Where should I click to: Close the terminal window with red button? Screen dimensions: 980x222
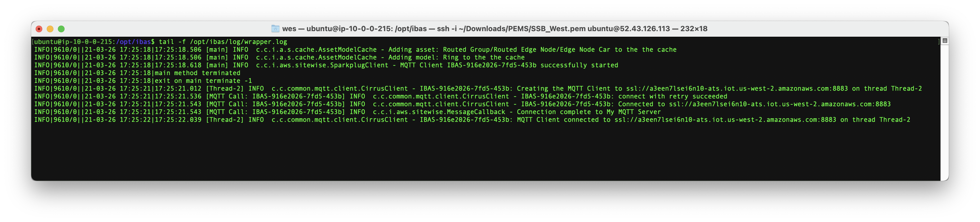coord(39,29)
